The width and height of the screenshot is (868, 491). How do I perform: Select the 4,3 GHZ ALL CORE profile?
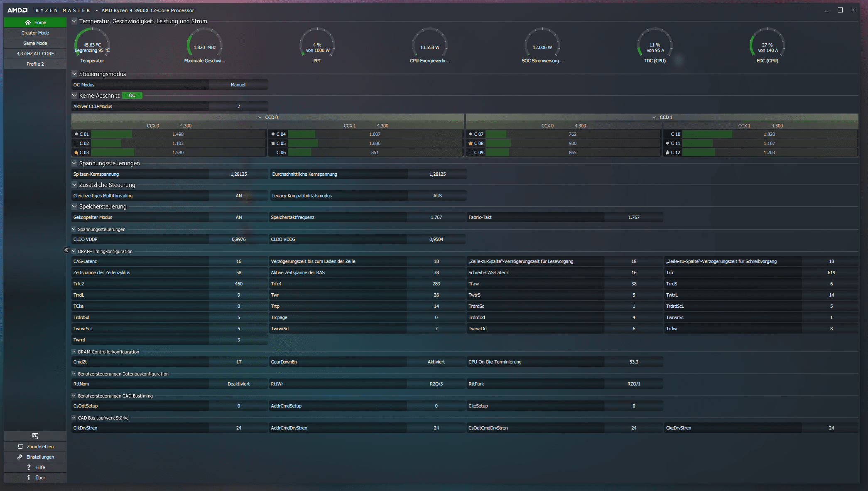pos(35,54)
